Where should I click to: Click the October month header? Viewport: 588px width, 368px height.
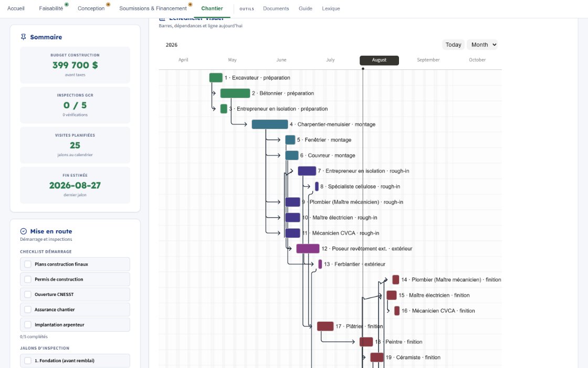click(477, 60)
